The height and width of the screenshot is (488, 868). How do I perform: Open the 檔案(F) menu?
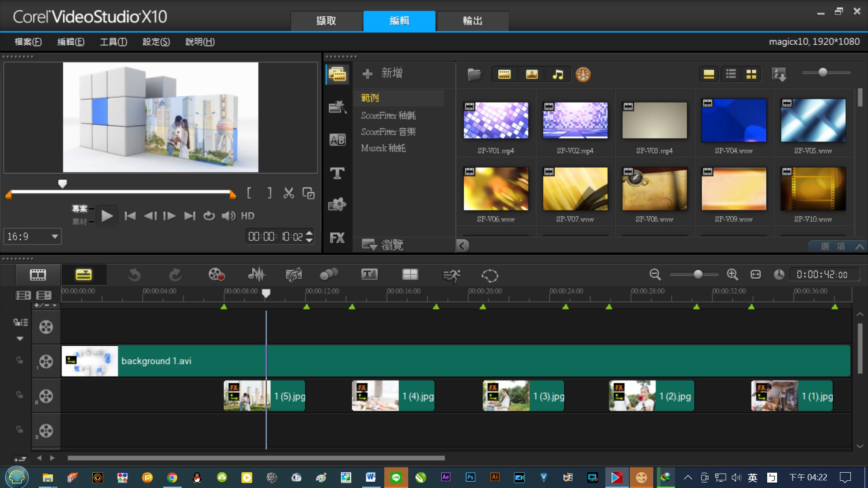click(x=28, y=42)
